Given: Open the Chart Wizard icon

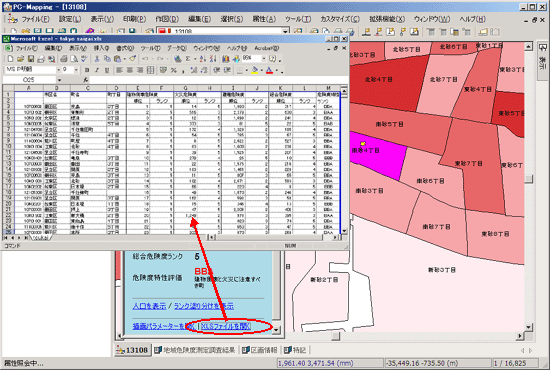Looking at the screenshot, I should tap(226, 59).
